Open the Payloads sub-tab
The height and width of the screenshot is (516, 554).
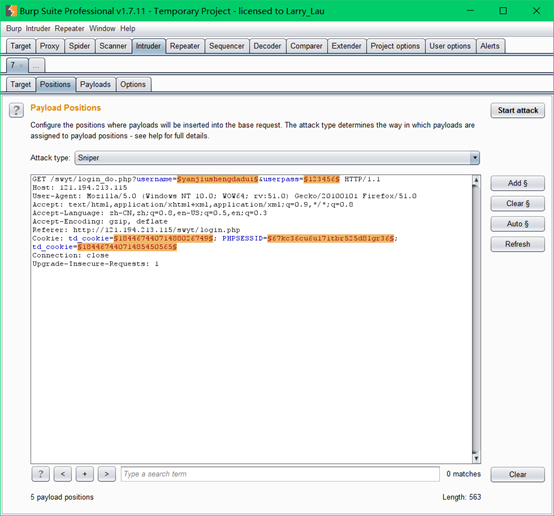tap(95, 84)
